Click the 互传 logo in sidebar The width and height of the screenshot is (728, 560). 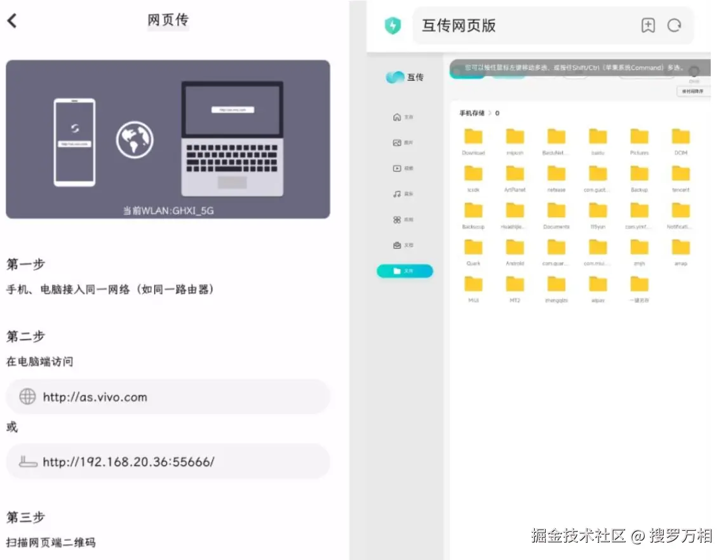click(x=405, y=77)
